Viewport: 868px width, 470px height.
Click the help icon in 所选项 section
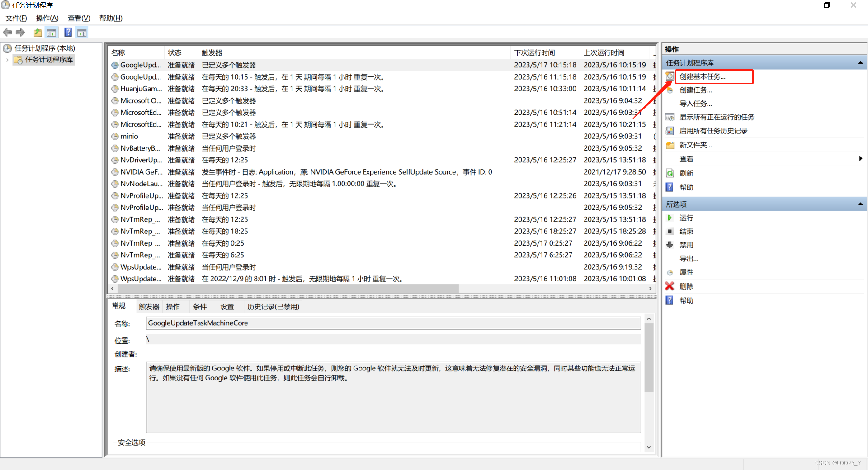670,300
